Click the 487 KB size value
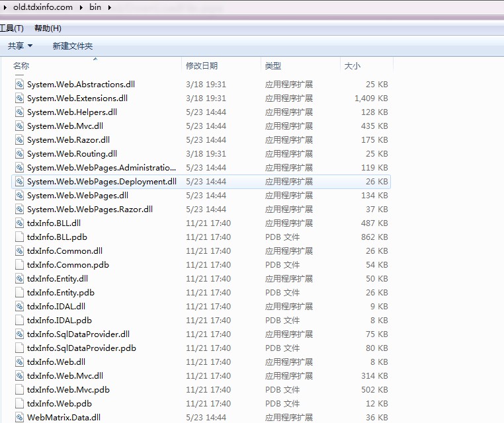The image size is (504, 423). (374, 223)
